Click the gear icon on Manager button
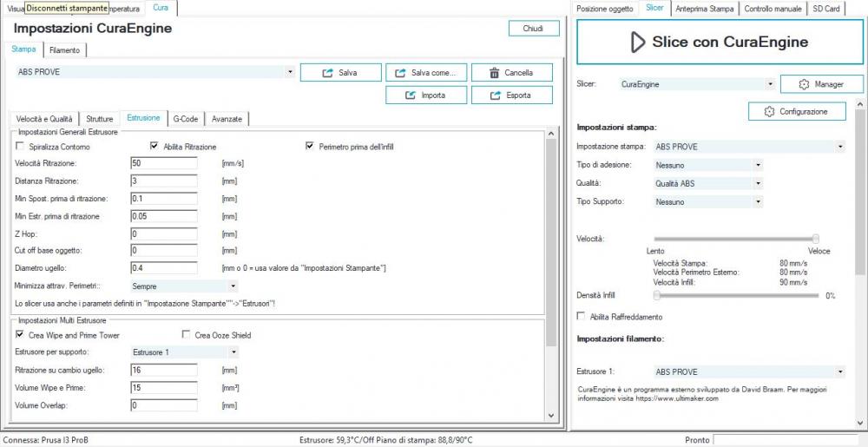Viewport: 868px width, 447px height. [804, 84]
